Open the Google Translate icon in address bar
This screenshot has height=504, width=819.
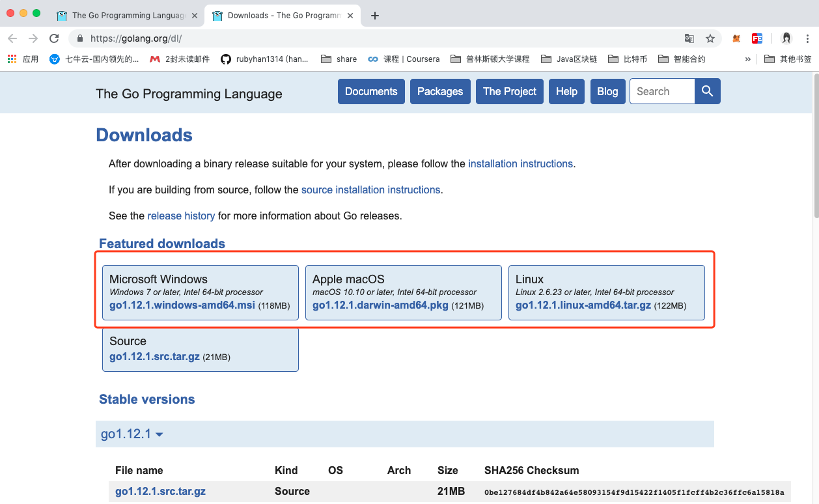[689, 38]
